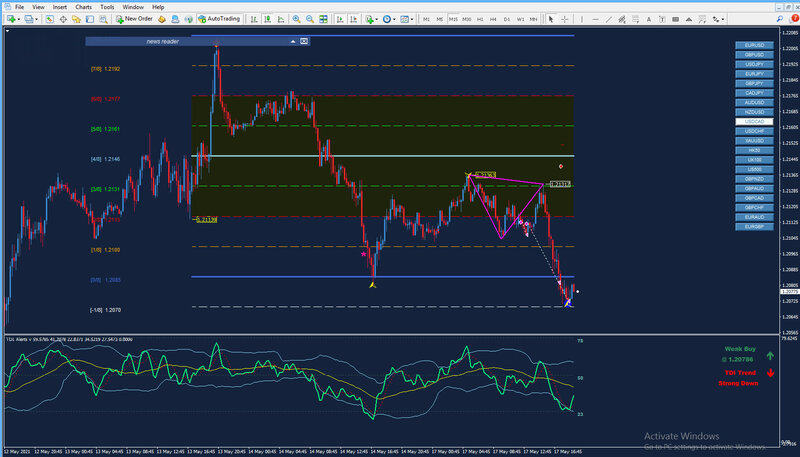The width and height of the screenshot is (800, 457).
Task: Zoom out of the chart
Action: point(310,19)
